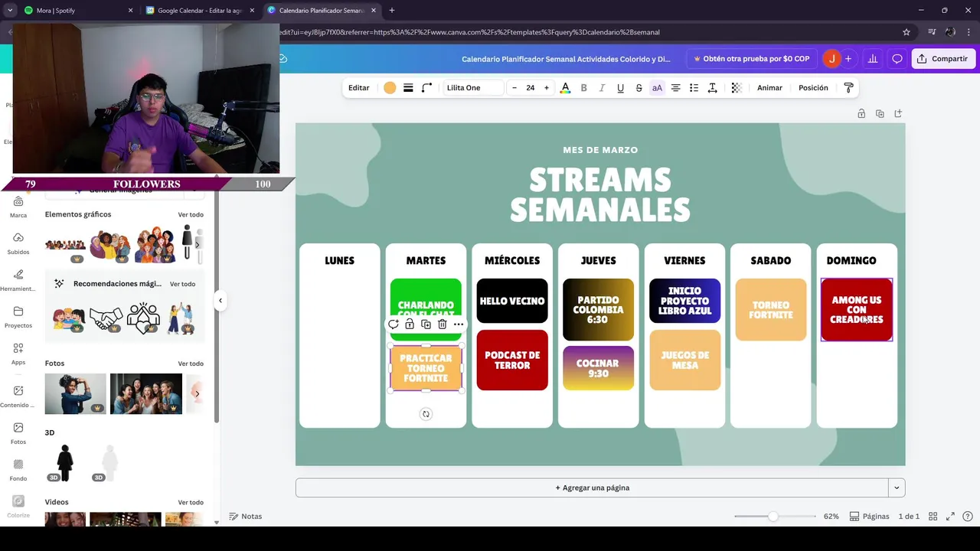Edit the font size value 24
This screenshot has height=551, width=980.
(x=530, y=88)
